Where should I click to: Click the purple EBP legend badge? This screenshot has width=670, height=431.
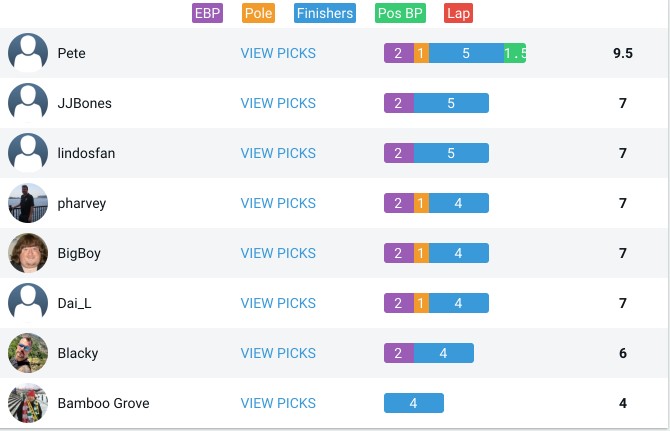tap(207, 13)
